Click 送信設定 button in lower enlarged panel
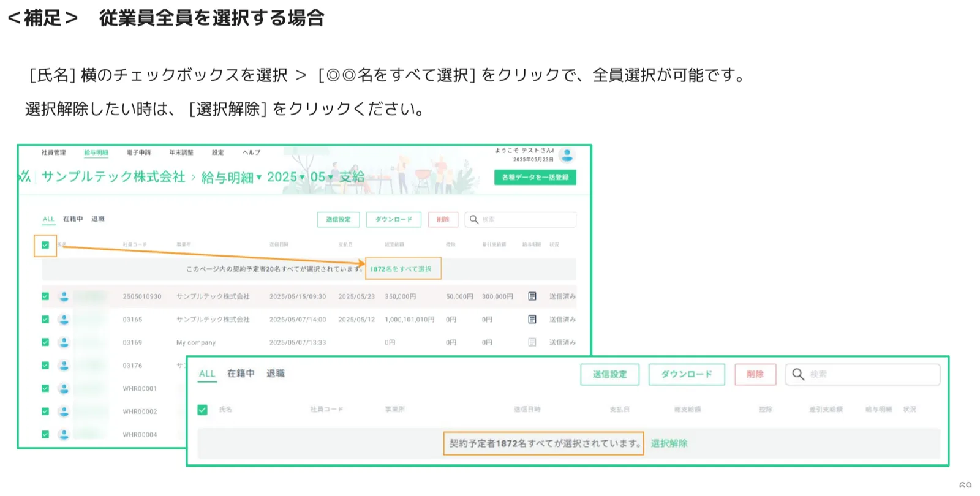980x496 pixels. 610,374
